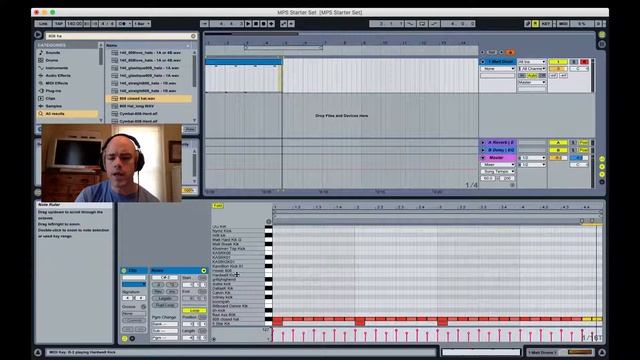The image size is (640, 360).
Task: Open the All Channels input dropdown
Action: (532, 69)
